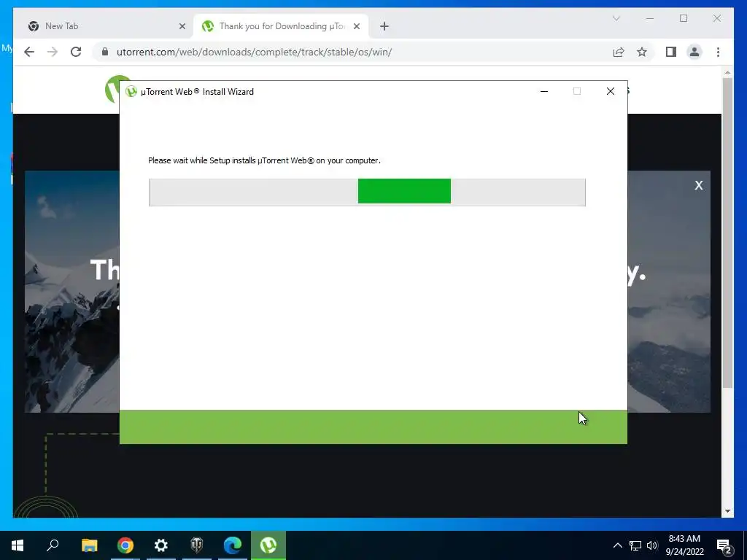Image resolution: width=747 pixels, height=560 pixels.
Task: Bookmark this page with the star
Action: tap(642, 52)
